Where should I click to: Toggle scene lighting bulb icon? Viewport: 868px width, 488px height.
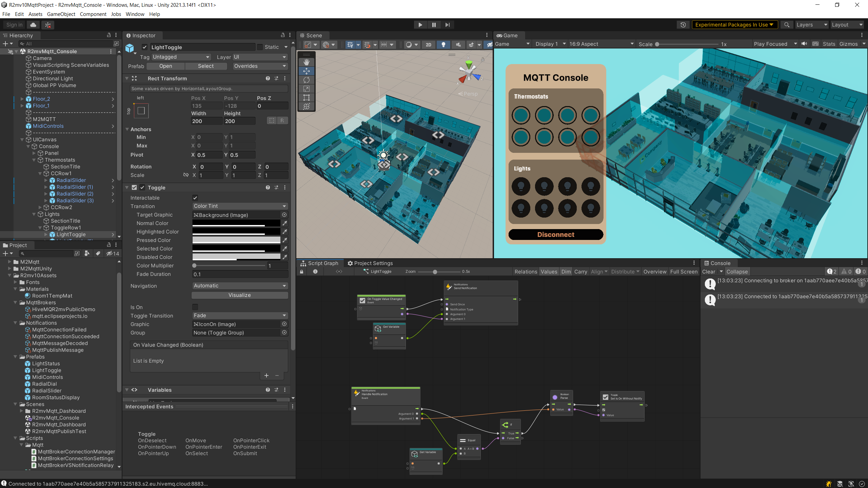click(443, 44)
